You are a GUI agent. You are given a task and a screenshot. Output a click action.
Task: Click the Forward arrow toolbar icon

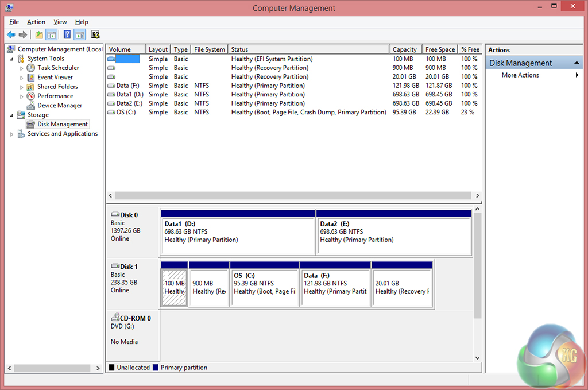tap(23, 35)
